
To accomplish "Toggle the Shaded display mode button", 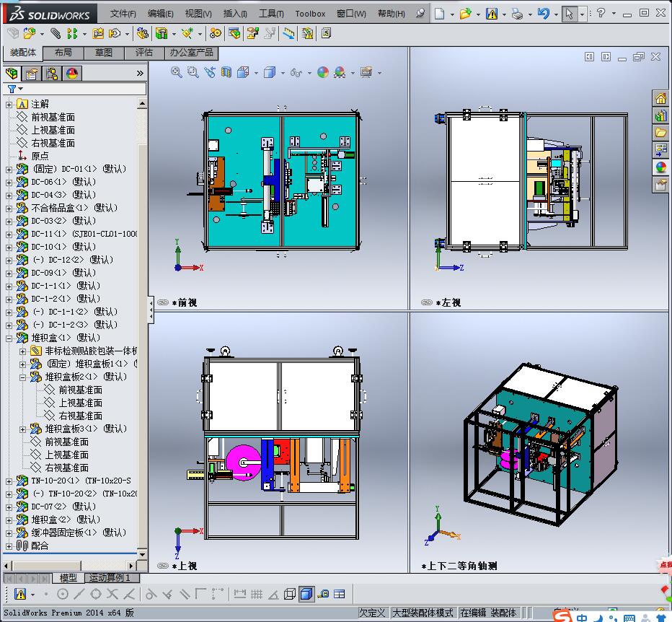I will click(306, 594).
